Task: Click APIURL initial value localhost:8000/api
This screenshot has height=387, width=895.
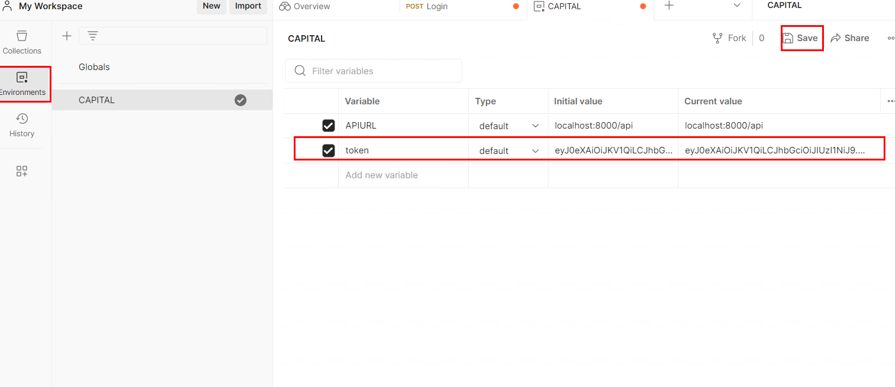Action: pyautogui.click(x=594, y=126)
